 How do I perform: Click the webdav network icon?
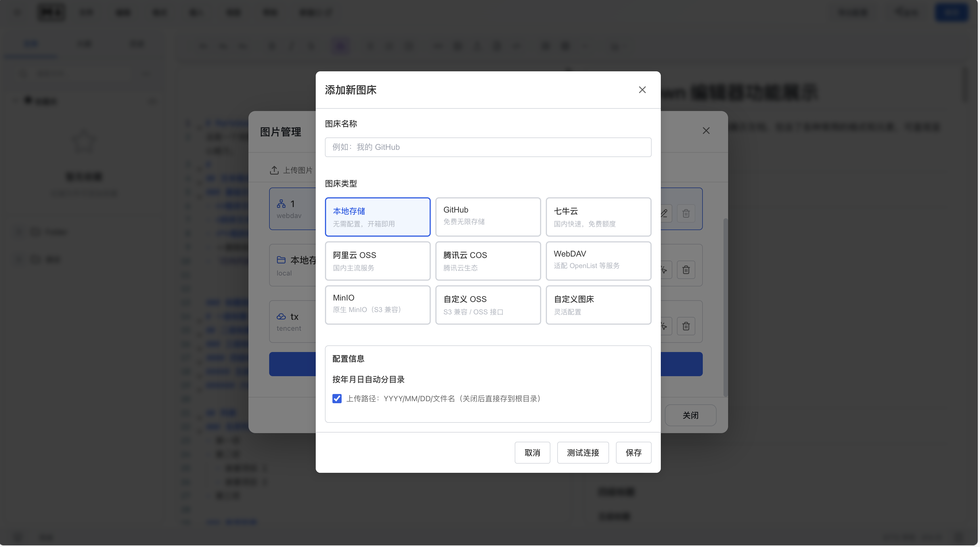pyautogui.click(x=281, y=204)
